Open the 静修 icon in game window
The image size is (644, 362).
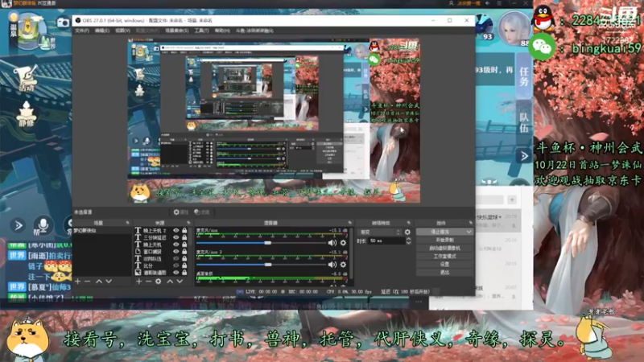coord(27,114)
